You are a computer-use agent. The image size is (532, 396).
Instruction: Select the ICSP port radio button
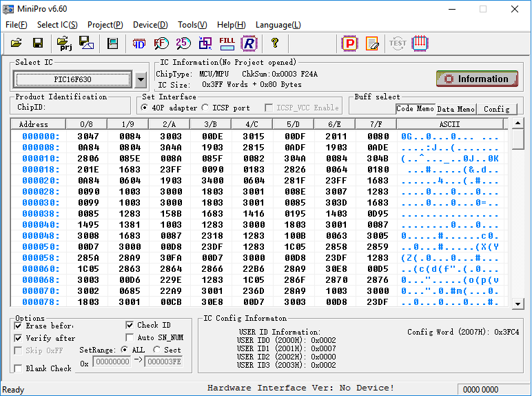[205, 108]
